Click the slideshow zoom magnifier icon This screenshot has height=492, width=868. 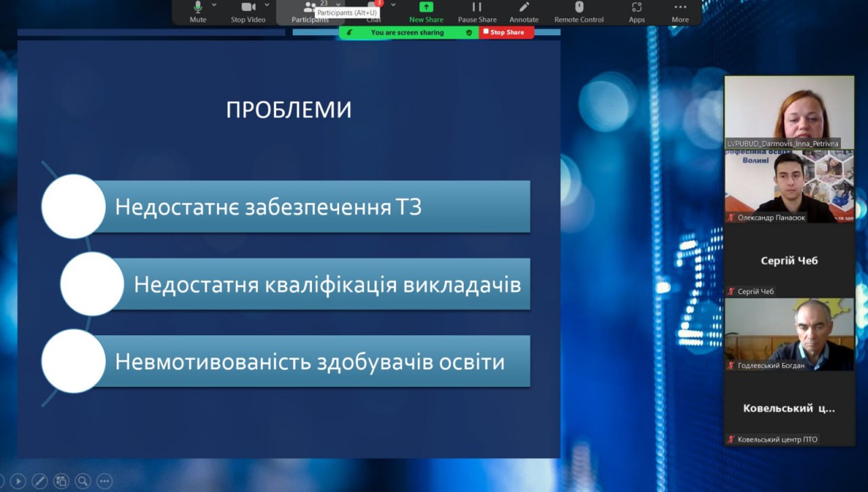click(x=83, y=480)
